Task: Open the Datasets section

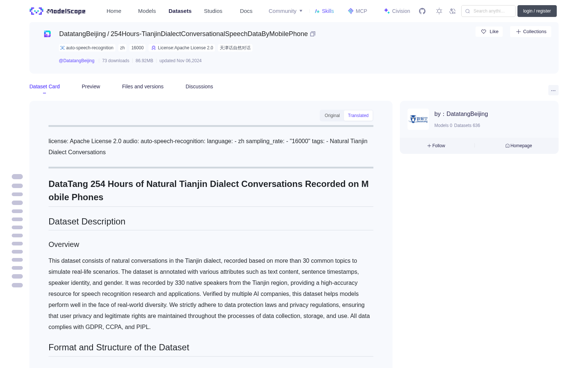Action: [x=180, y=11]
